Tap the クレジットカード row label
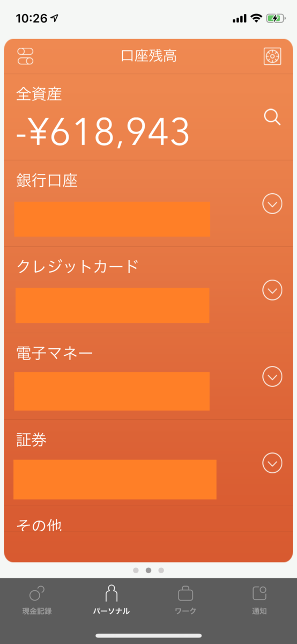The width and height of the screenshot is (297, 644). (x=78, y=267)
